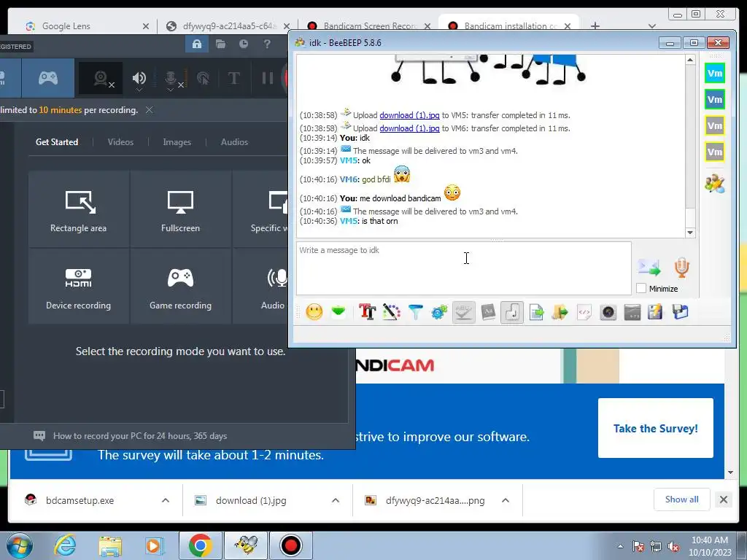This screenshot has width=747, height=560.
Task: Open the Chrome tab search chevron
Action: pyautogui.click(x=652, y=26)
